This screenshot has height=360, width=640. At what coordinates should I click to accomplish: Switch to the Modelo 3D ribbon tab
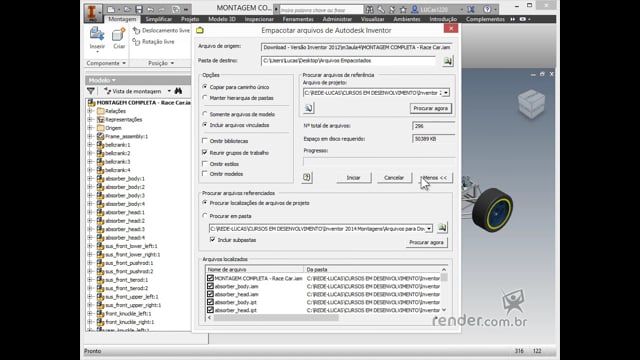[222, 19]
